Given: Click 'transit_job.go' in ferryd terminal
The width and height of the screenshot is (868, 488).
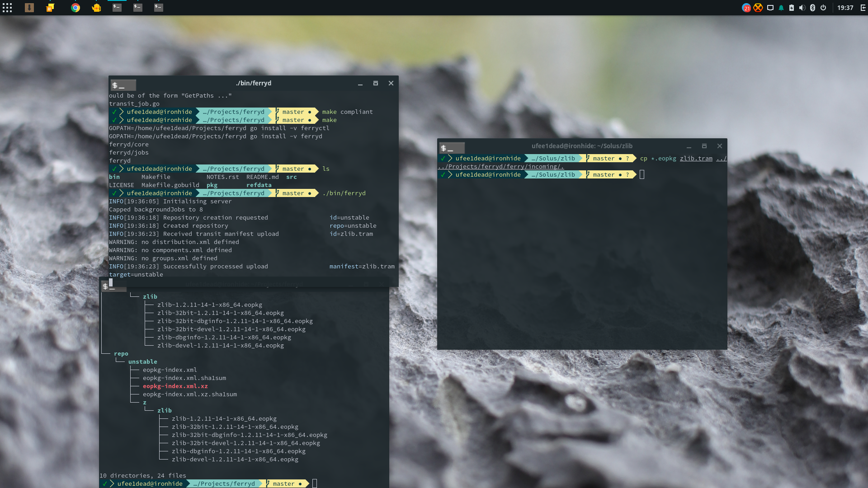Looking at the screenshot, I should pos(134,104).
